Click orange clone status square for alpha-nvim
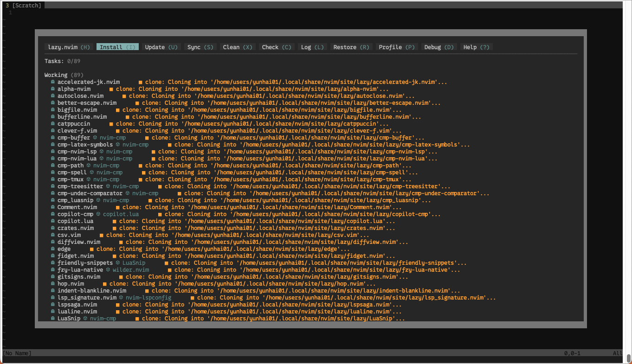632x364 pixels. point(111,89)
